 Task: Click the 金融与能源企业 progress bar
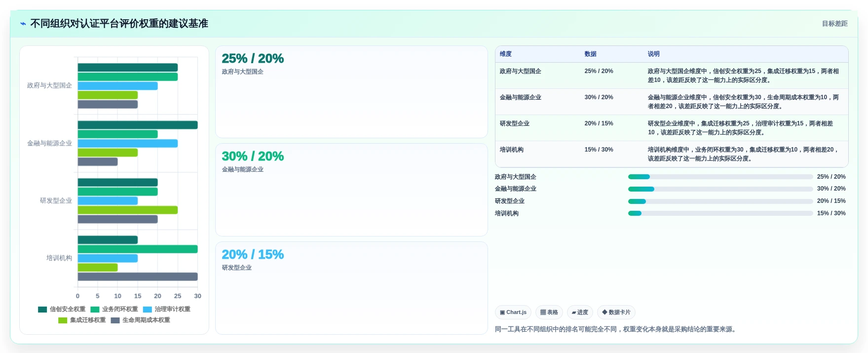(720, 189)
